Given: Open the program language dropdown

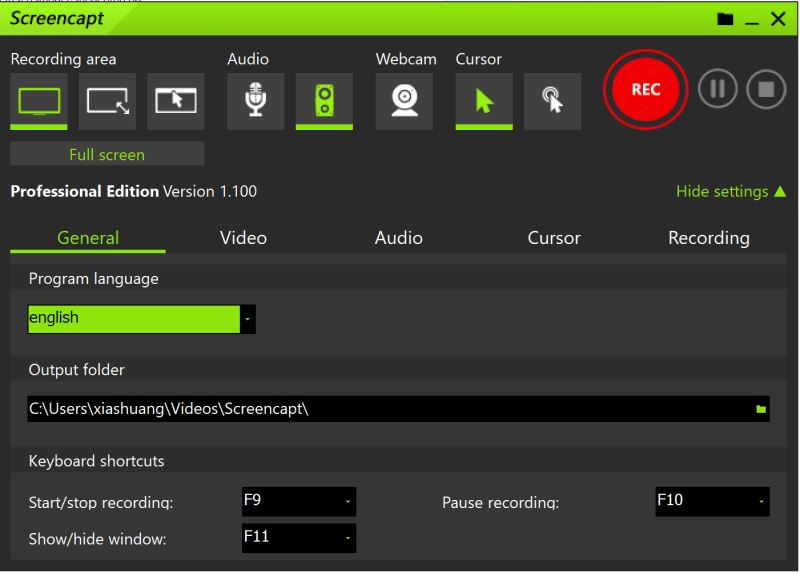Looking at the screenshot, I should (141, 319).
